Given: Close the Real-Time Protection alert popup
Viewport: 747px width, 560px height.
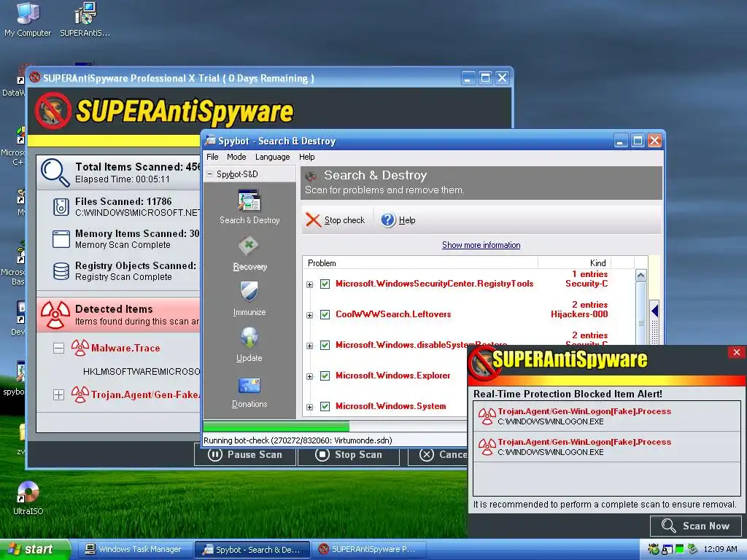Looking at the screenshot, I should pyautogui.click(x=737, y=352).
